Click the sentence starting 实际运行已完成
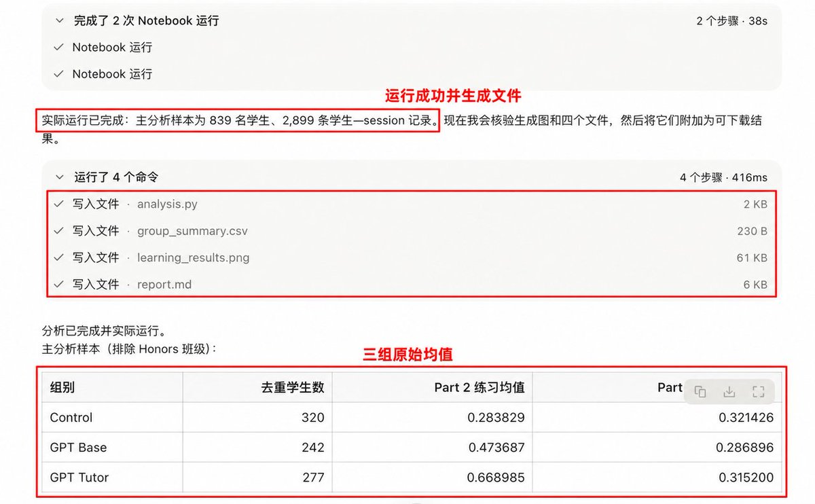 [240, 121]
